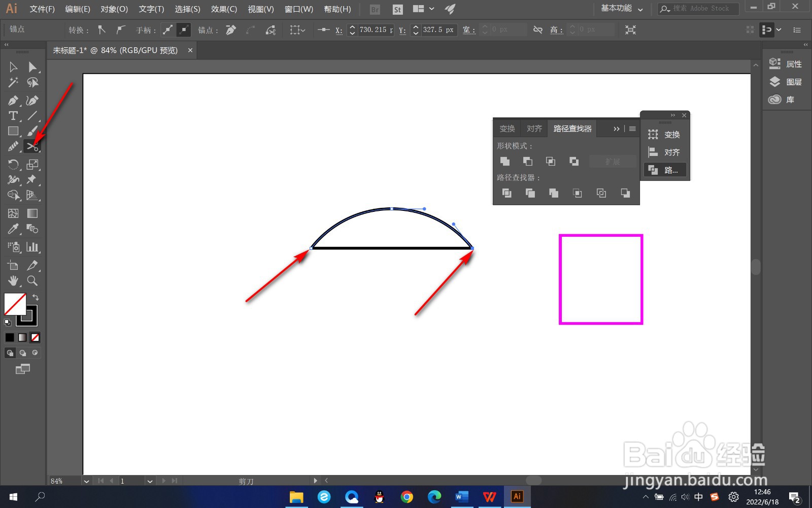
Task: Select the Pen tool
Action: (13, 101)
